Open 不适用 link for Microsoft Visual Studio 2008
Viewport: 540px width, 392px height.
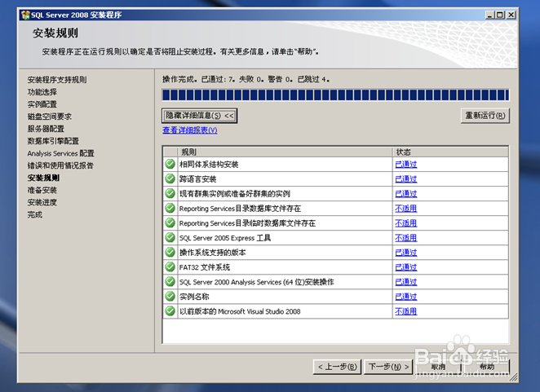(406, 311)
